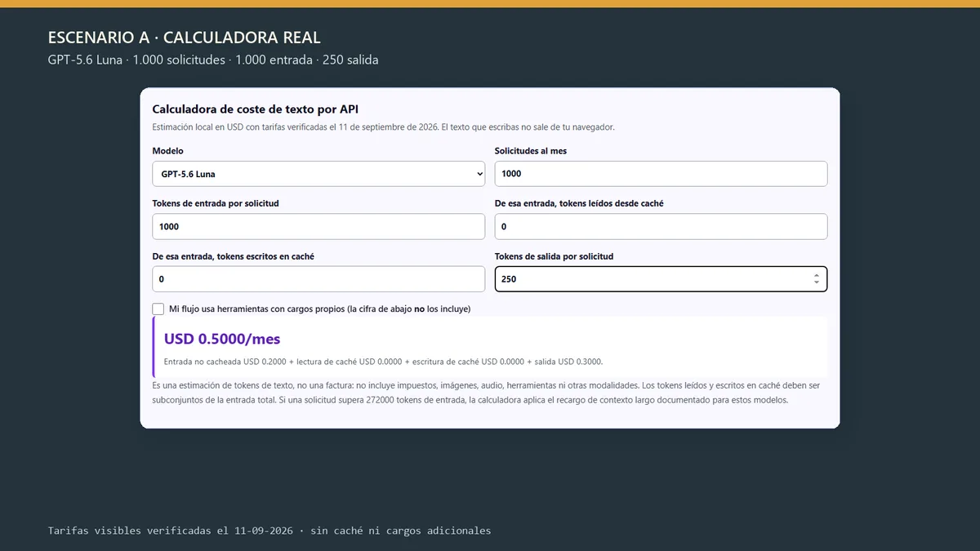
Task: Select the tokens escritos en caché field
Action: click(x=318, y=279)
